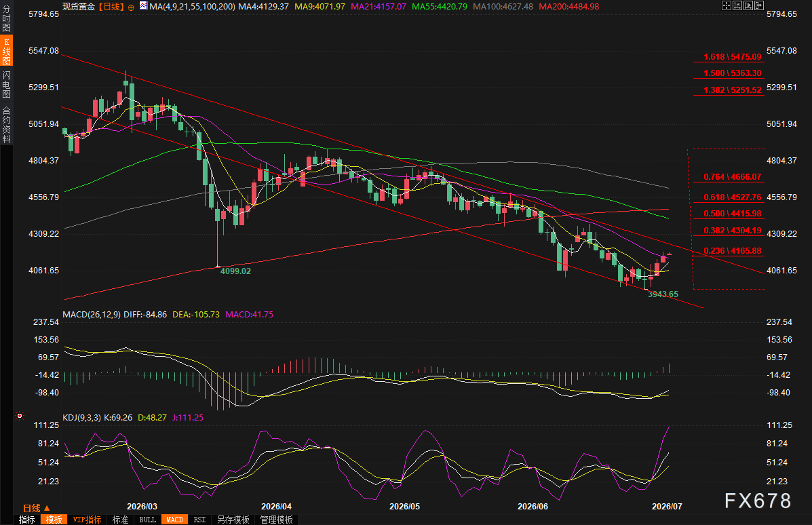This screenshot has height=525, width=812.
Task: Apply the 标准 template
Action: tap(120, 520)
